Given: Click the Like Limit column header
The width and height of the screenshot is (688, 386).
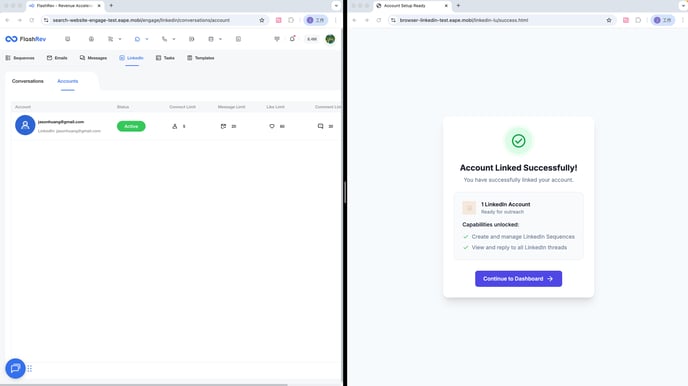Looking at the screenshot, I should [276, 107].
